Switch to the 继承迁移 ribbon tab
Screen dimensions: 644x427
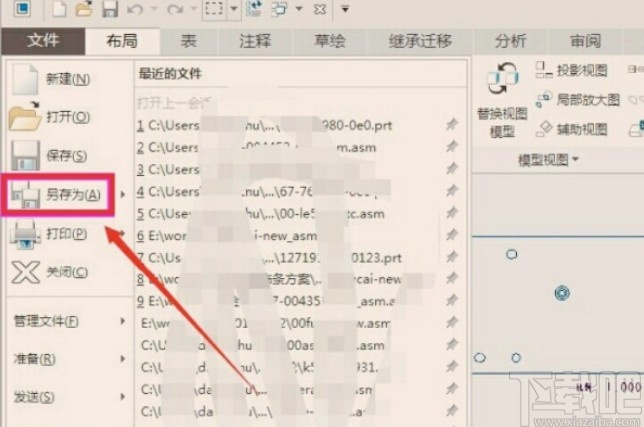click(420, 41)
